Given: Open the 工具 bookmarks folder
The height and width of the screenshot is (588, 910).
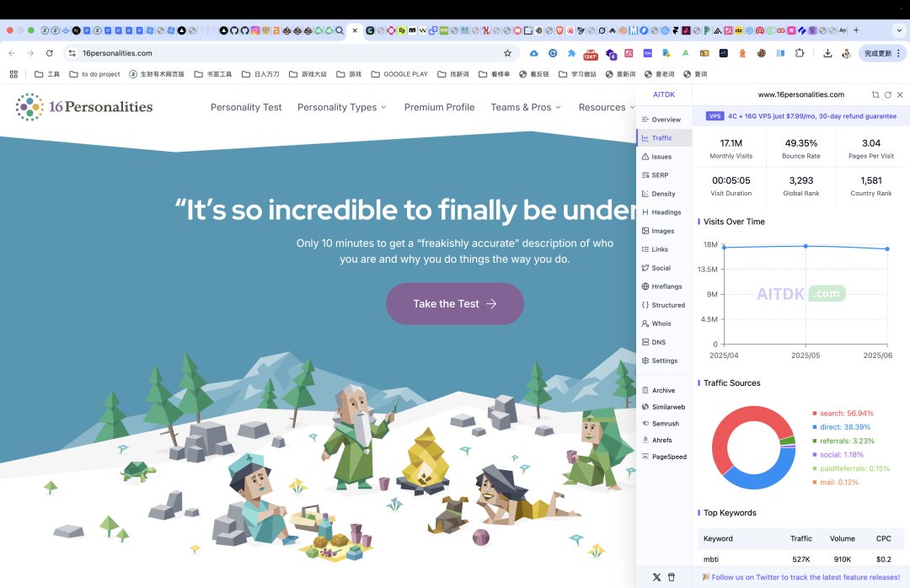Looking at the screenshot, I should click(x=47, y=74).
